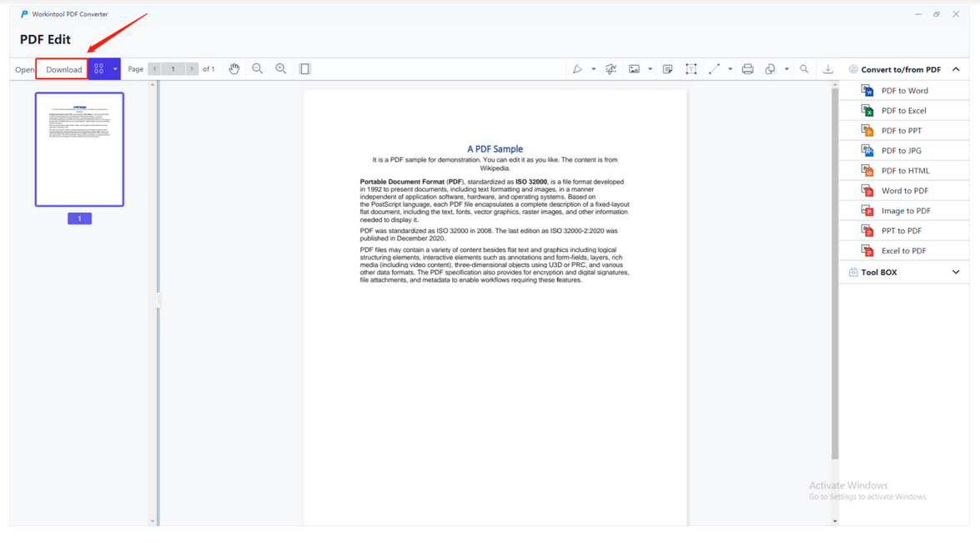Image resolution: width=980 pixels, height=543 pixels.
Task: Click the download arrow icon at toolbar right
Action: pyautogui.click(x=828, y=69)
